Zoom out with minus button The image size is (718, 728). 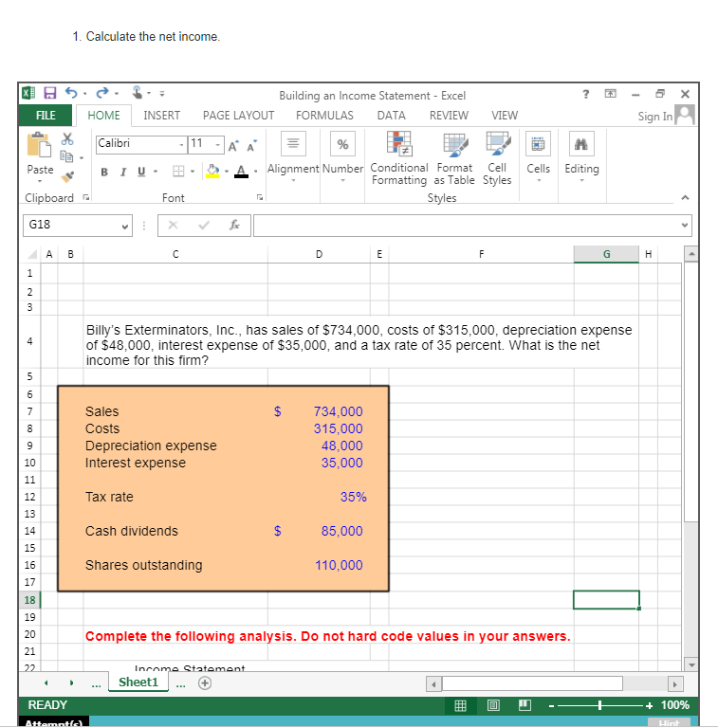pos(551,706)
